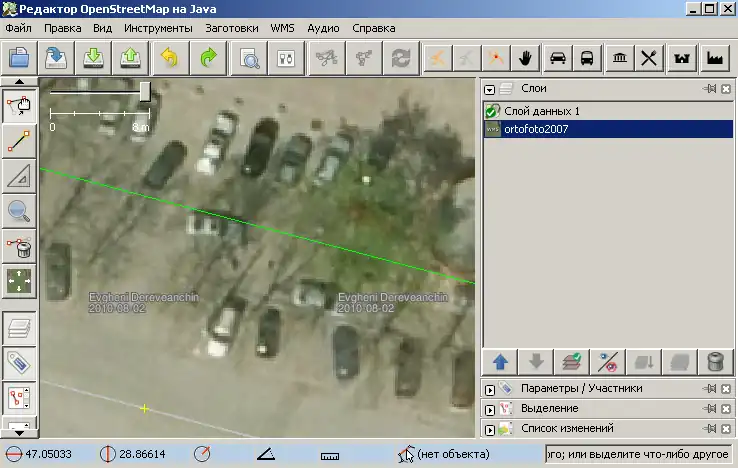This screenshot has height=468, width=738.
Task: Expand the Выделение panel
Action: click(x=490, y=408)
